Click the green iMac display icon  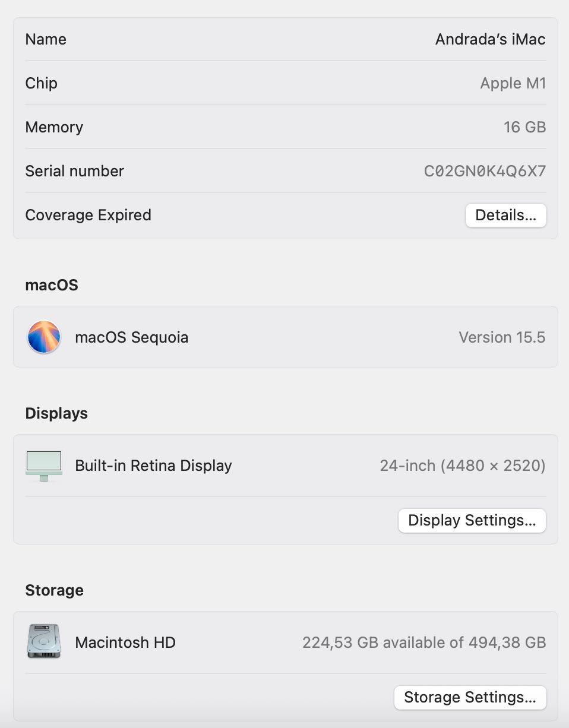tap(44, 466)
